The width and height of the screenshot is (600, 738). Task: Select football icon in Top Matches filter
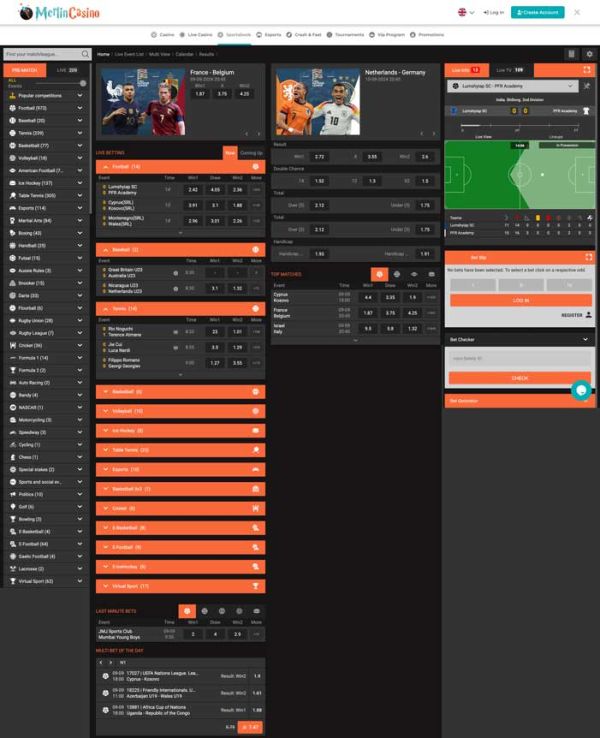379,274
